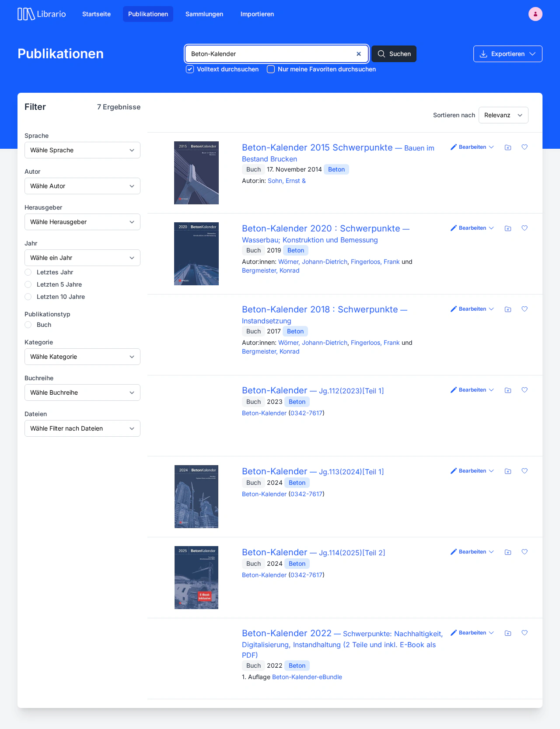Open the Wähle ein Jahr dropdown
560x729 pixels.
tap(82, 258)
